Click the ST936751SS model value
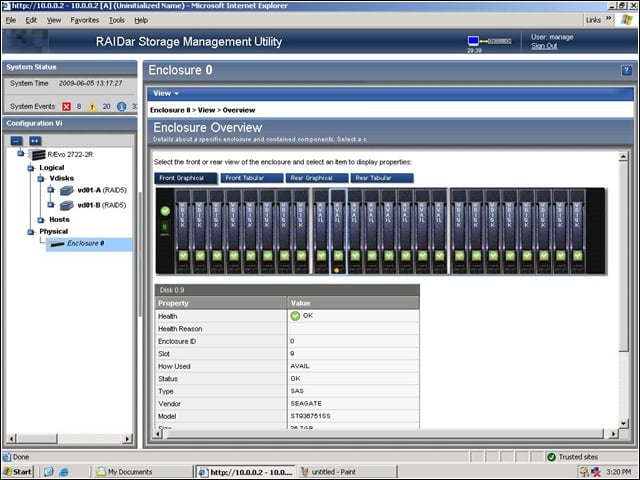640x480 pixels. click(x=311, y=416)
